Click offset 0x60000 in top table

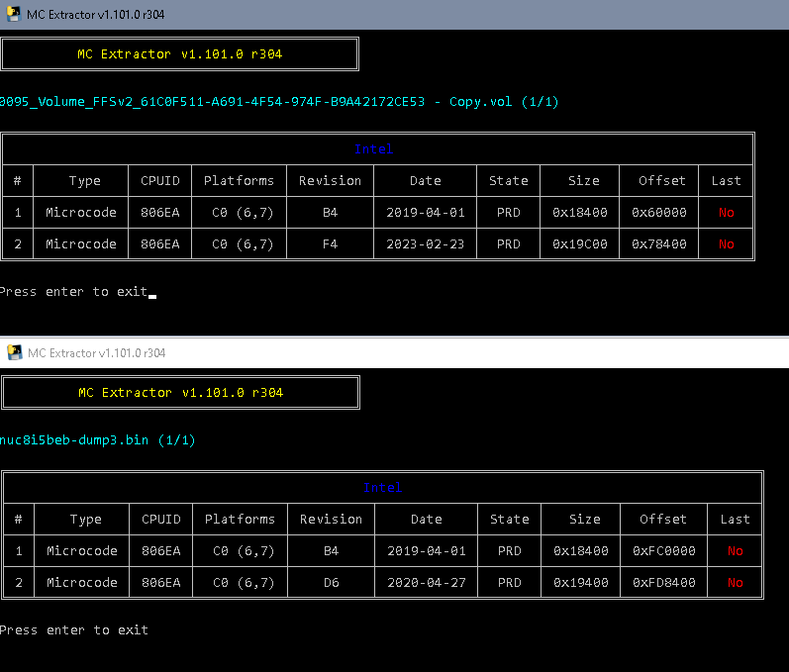[659, 212]
